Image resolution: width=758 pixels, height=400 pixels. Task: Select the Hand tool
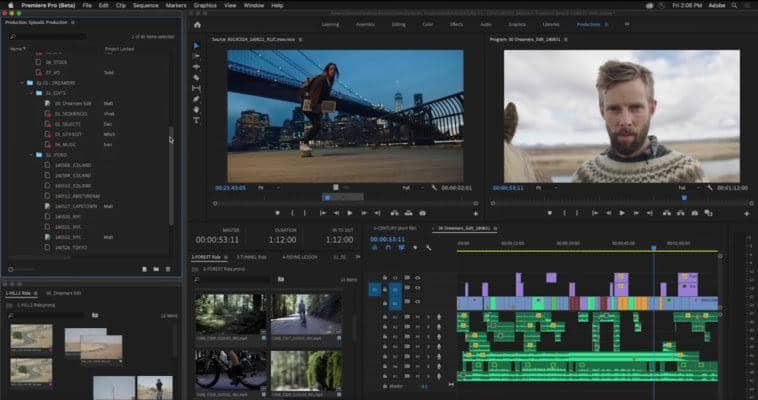tap(196, 109)
